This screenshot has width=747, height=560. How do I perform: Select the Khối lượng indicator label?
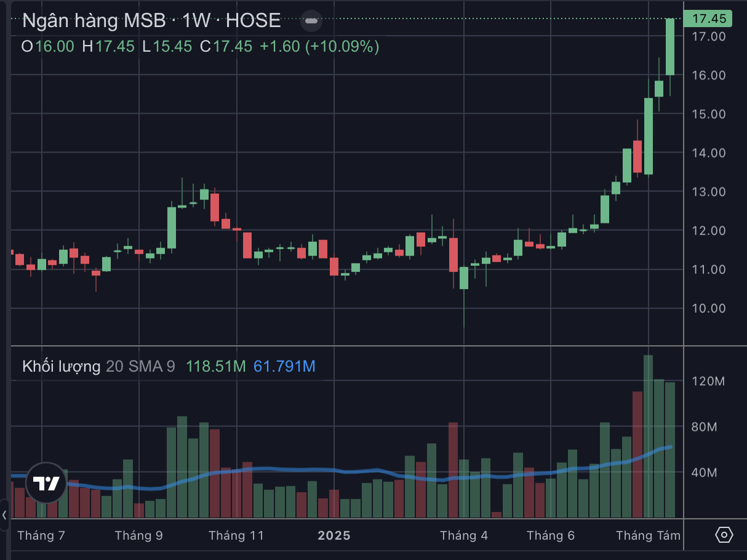(x=62, y=367)
